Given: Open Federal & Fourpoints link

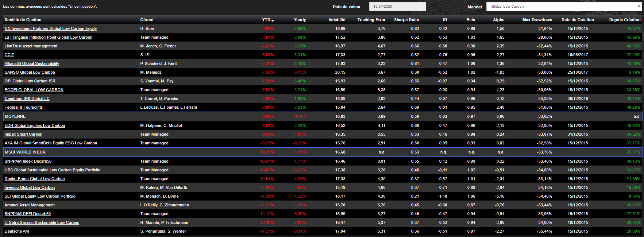Looking at the screenshot, I should coord(23,107).
